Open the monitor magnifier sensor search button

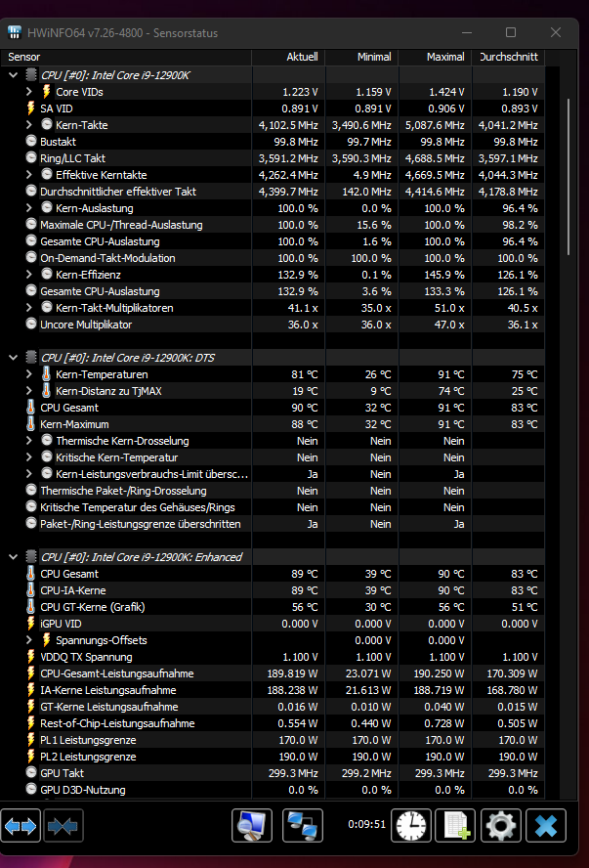click(252, 825)
